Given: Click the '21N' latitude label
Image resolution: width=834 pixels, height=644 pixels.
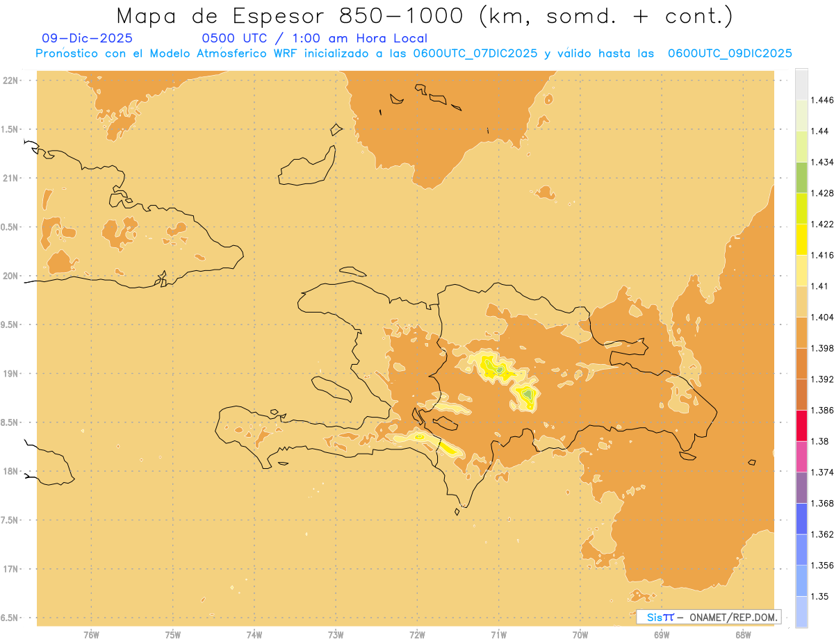Looking at the screenshot, I should pyautogui.click(x=10, y=178).
